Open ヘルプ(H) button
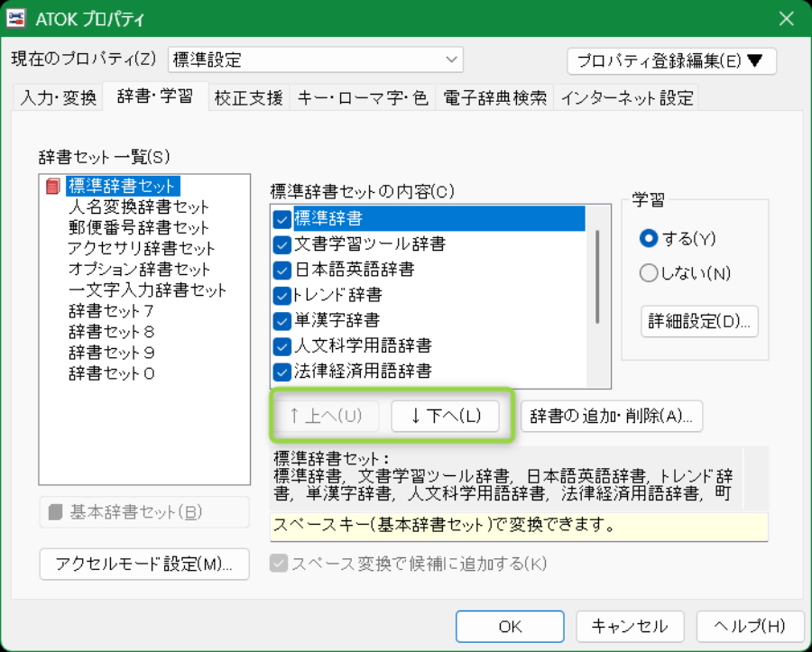 750,627
